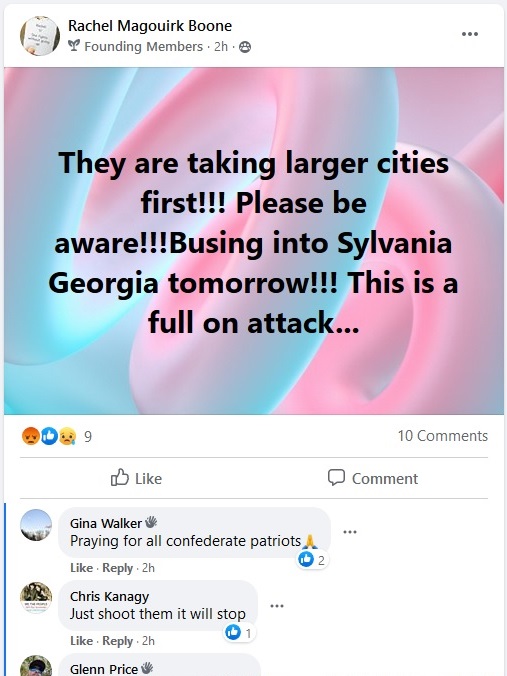507x676 pixels.
Task: View likes on Gina Walker's comment
Action: [x=313, y=560]
